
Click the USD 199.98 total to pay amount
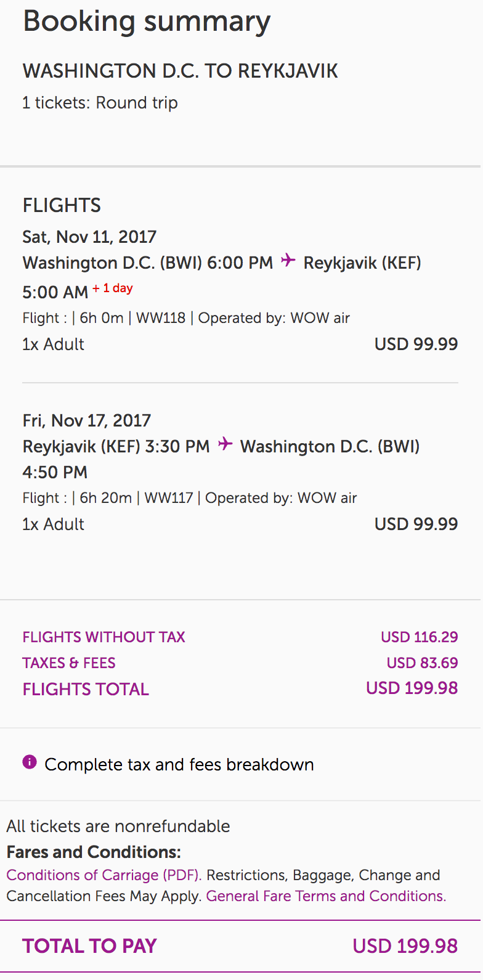pos(405,946)
